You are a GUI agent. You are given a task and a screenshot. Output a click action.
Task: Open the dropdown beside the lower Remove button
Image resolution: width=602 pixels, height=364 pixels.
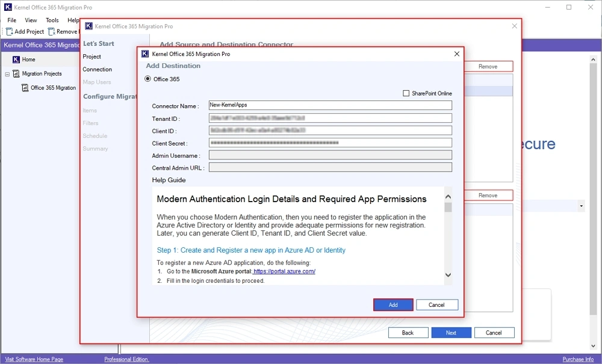(x=580, y=206)
